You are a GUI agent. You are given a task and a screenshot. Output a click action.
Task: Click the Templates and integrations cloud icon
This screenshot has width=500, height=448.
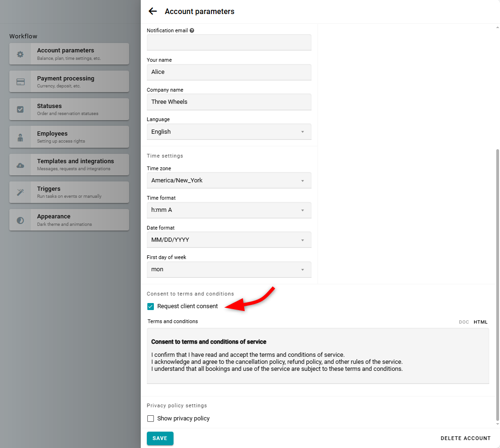[20, 165]
